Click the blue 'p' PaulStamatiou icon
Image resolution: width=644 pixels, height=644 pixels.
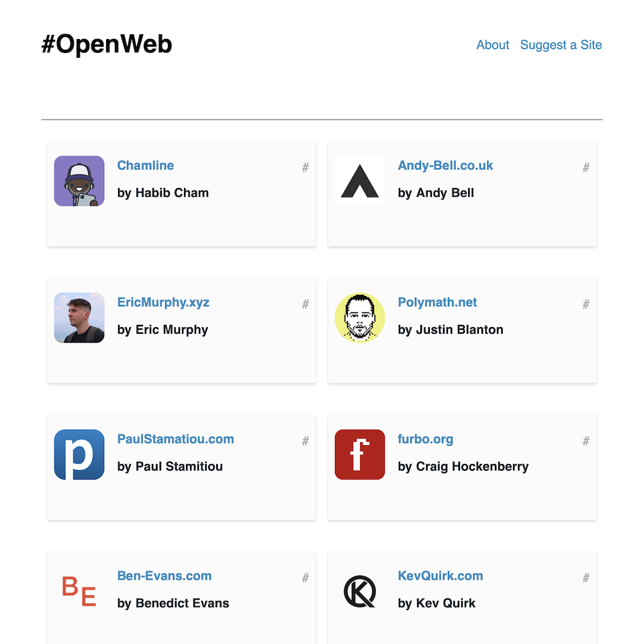(x=79, y=455)
